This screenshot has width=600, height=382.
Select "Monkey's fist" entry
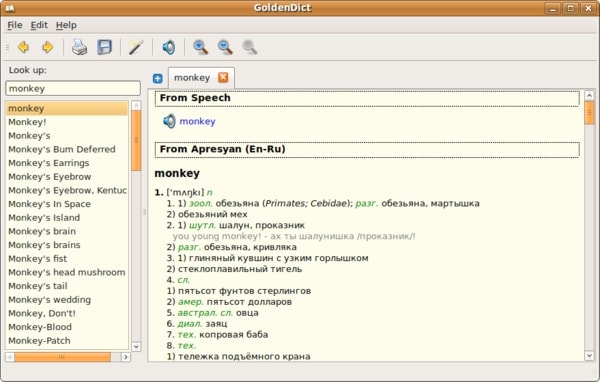(x=67, y=259)
